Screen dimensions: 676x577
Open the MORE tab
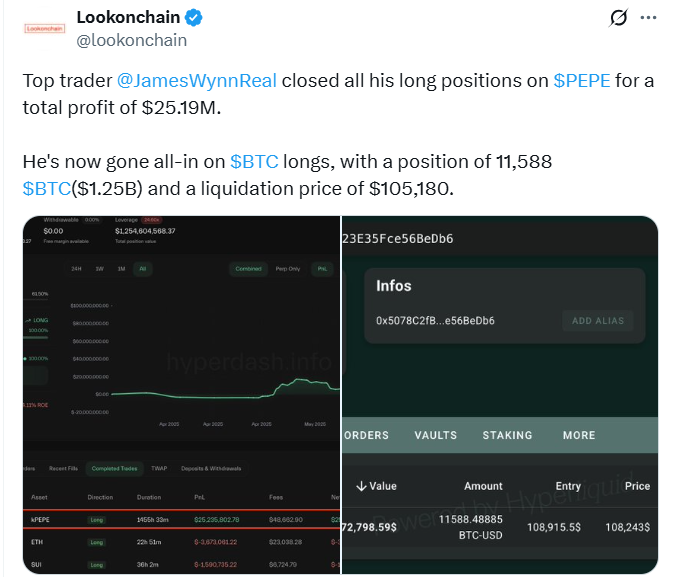pyautogui.click(x=579, y=435)
